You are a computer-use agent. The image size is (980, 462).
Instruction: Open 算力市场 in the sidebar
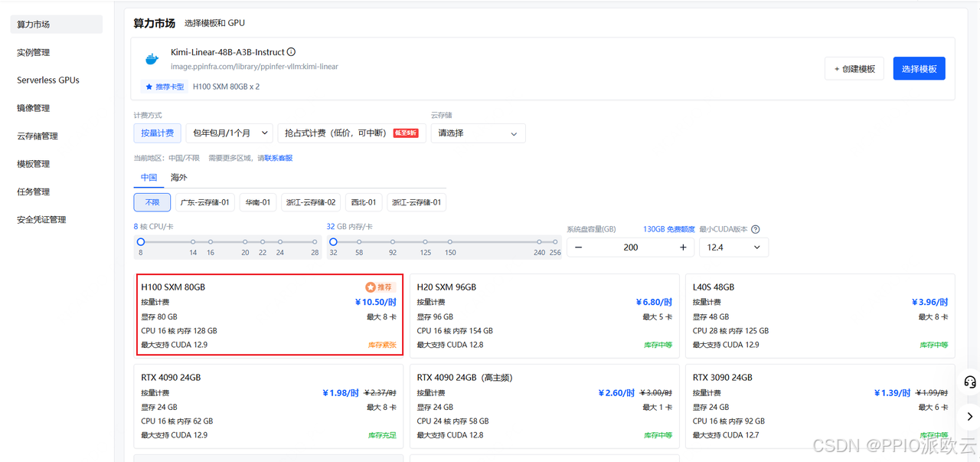tap(56, 25)
